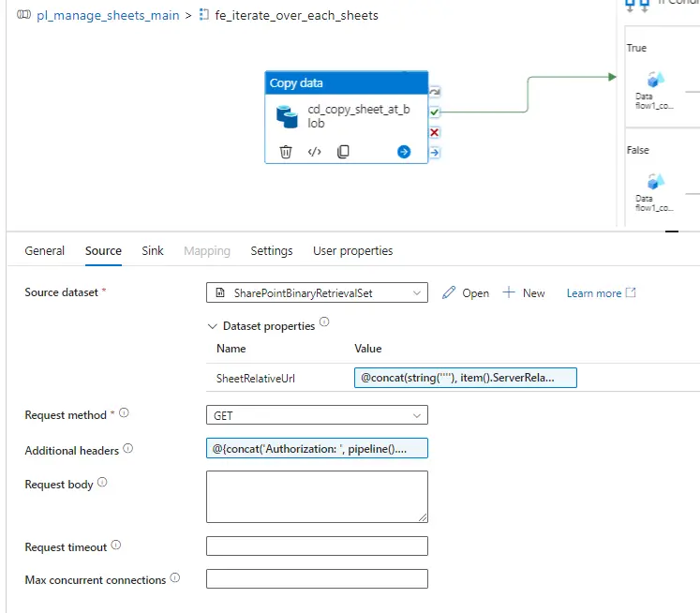
Task: Collapse the Dataset properties section
Action: pyautogui.click(x=212, y=326)
